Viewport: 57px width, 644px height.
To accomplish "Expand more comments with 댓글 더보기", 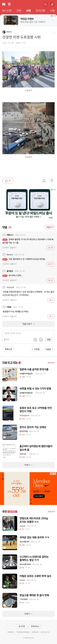I will pos(28,324).
